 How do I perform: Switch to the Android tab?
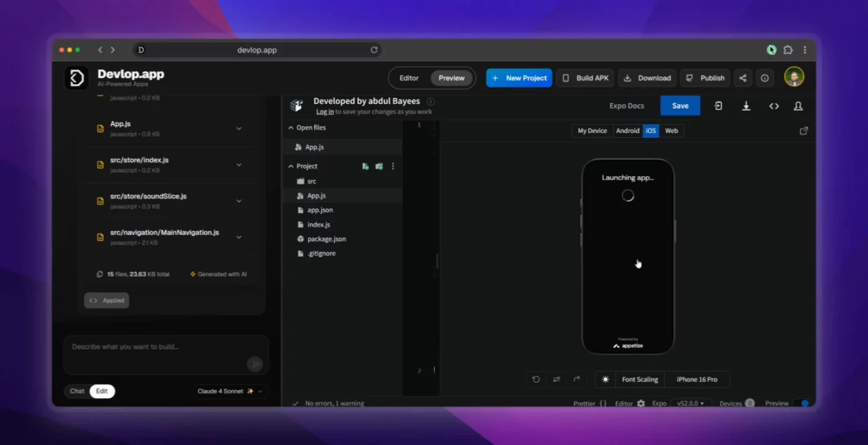click(x=628, y=130)
